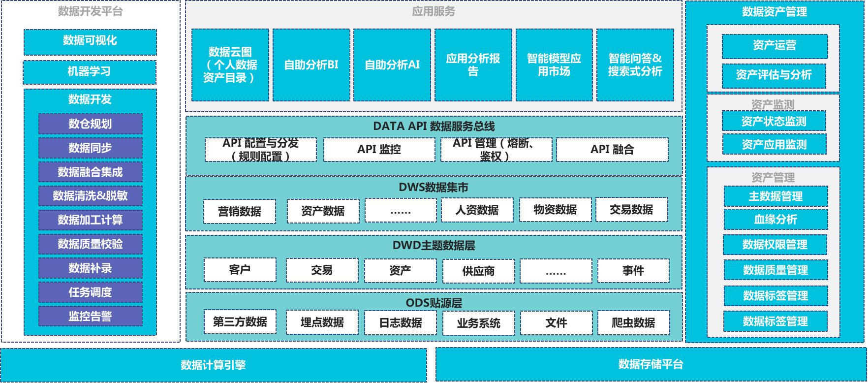Select the 资产状态监测 block
Viewport: 868px width, 383px height.
click(774, 121)
